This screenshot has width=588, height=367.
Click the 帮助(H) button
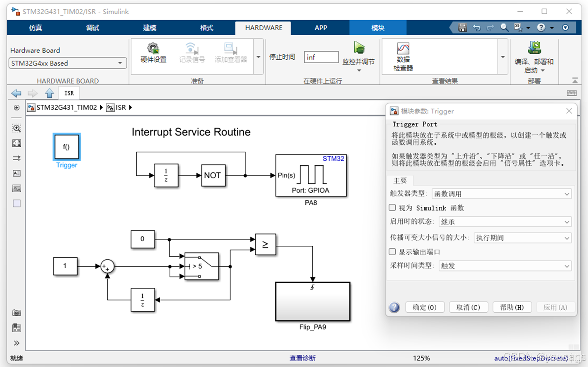(512, 307)
